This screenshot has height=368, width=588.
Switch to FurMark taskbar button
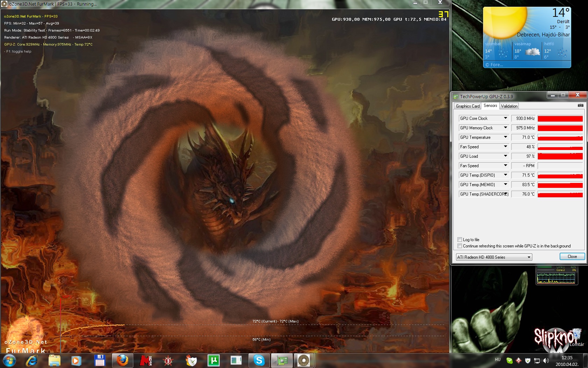pyautogui.click(x=304, y=360)
